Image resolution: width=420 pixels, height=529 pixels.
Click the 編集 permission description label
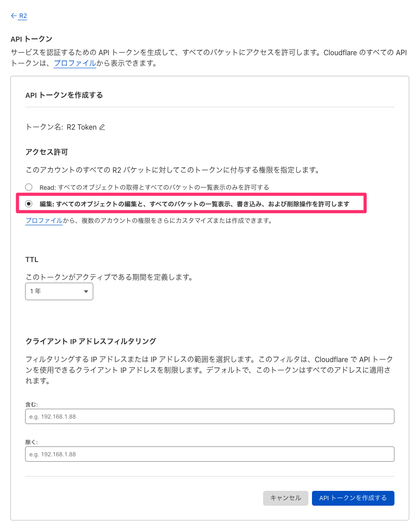pyautogui.click(x=195, y=204)
